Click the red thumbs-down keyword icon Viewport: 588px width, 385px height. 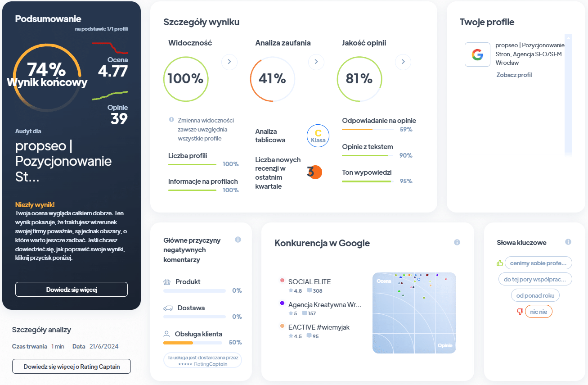coord(520,312)
